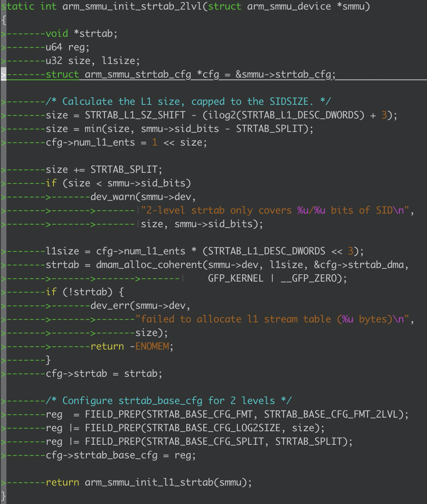This screenshot has height=504, width=427.
Task: Click 'cfg->strtab = strtab;' line
Action: click(x=104, y=374)
